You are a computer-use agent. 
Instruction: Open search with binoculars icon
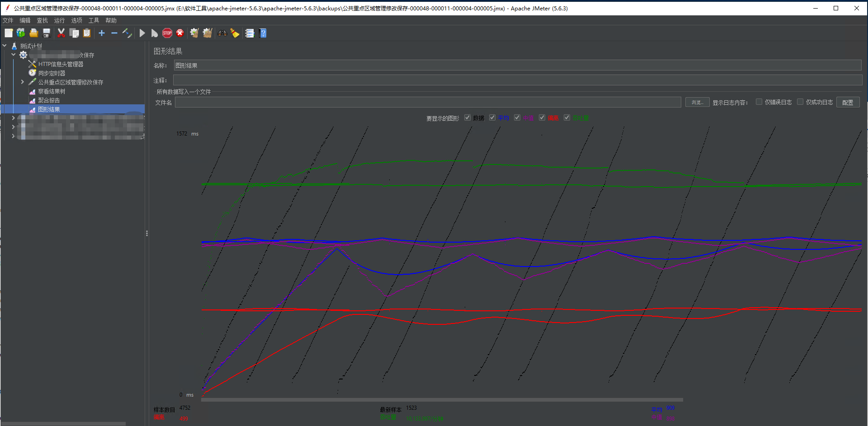pyautogui.click(x=222, y=33)
